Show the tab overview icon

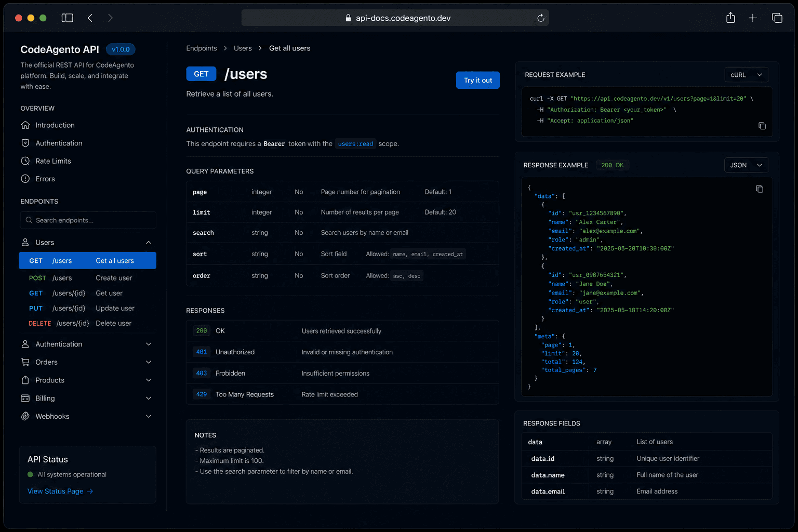777,18
